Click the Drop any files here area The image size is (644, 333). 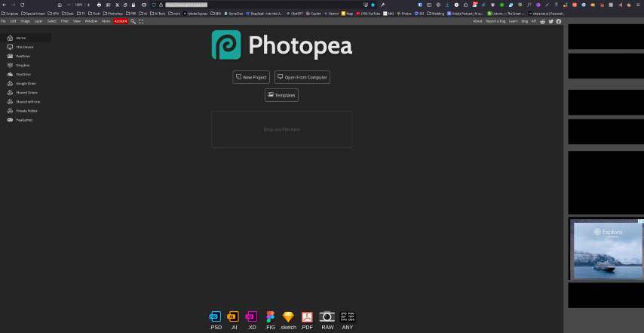point(282,130)
